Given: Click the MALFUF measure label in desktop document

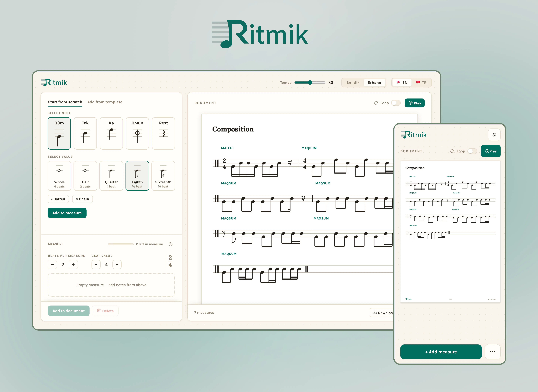Looking at the screenshot, I should [x=228, y=148].
